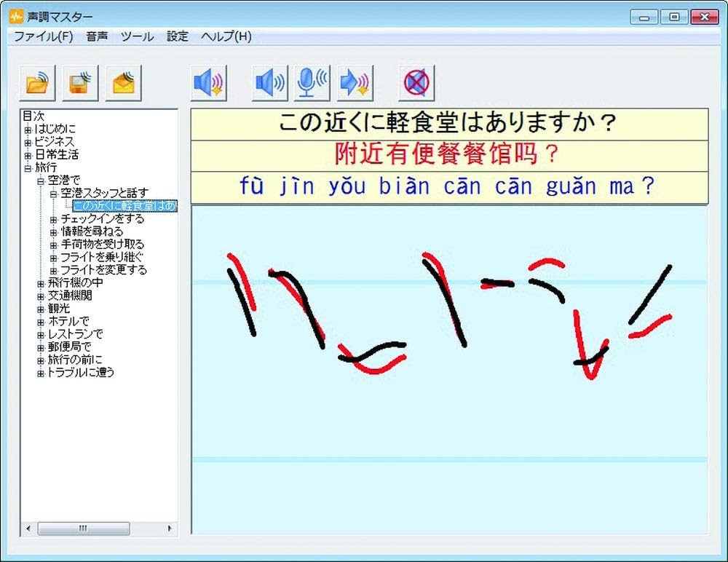Start recording with the microphone icon
The image size is (728, 562).
[x=312, y=82]
